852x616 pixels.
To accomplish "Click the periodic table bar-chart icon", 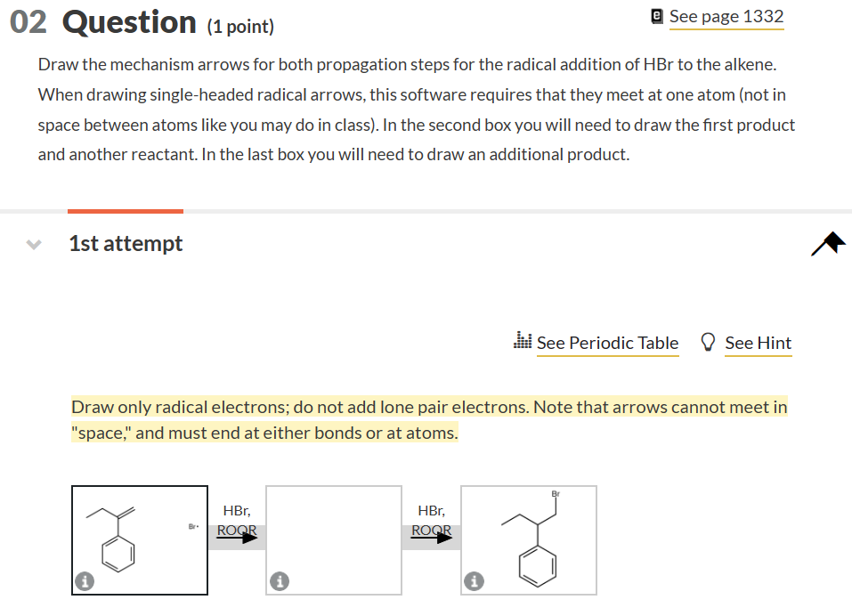I will coord(523,341).
